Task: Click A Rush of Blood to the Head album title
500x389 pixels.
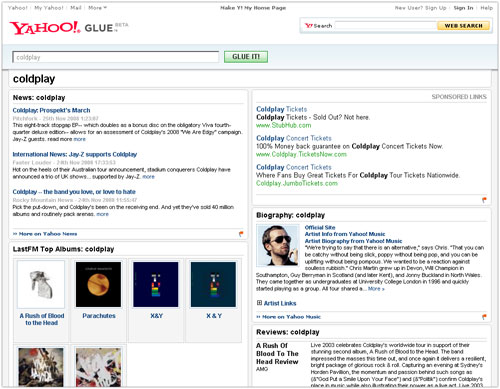Action: click(x=42, y=319)
